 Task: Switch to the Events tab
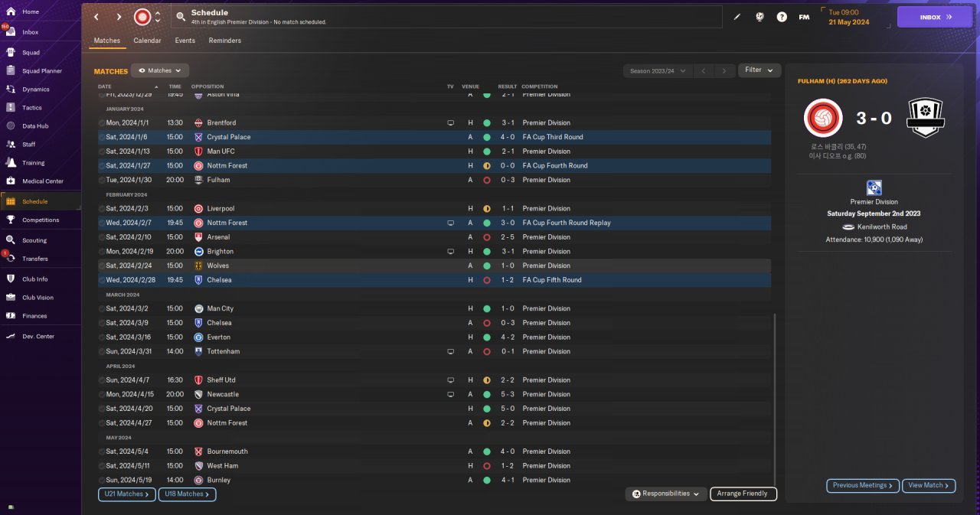point(185,41)
